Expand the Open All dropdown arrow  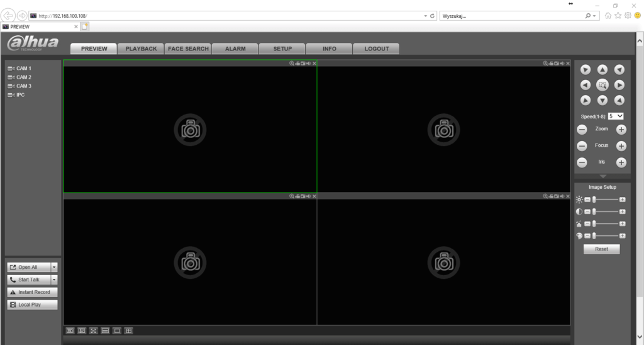point(54,267)
